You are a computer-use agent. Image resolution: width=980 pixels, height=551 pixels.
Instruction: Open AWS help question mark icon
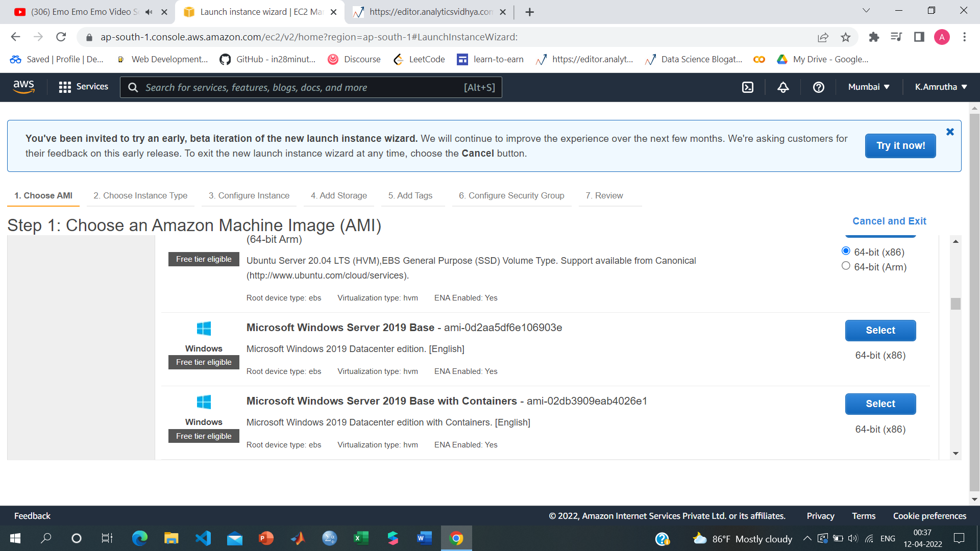818,87
